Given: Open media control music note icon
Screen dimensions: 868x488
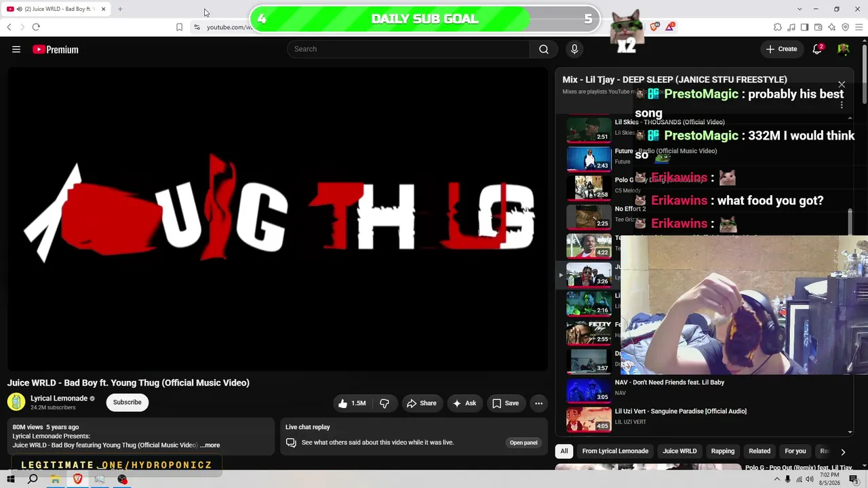Looking at the screenshot, I should click(x=791, y=27).
